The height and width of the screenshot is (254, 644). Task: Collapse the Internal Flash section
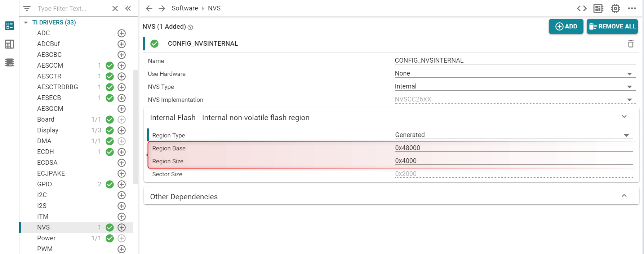624,117
